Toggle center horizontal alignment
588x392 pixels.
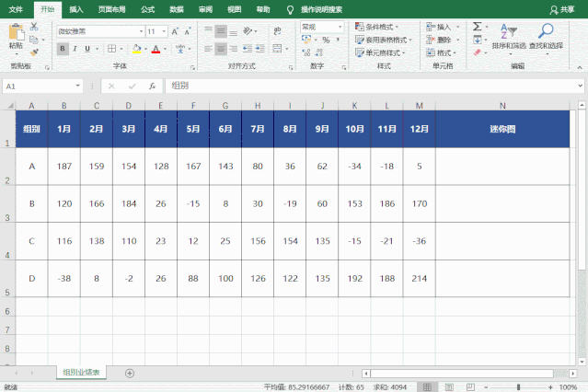[x=221, y=49]
